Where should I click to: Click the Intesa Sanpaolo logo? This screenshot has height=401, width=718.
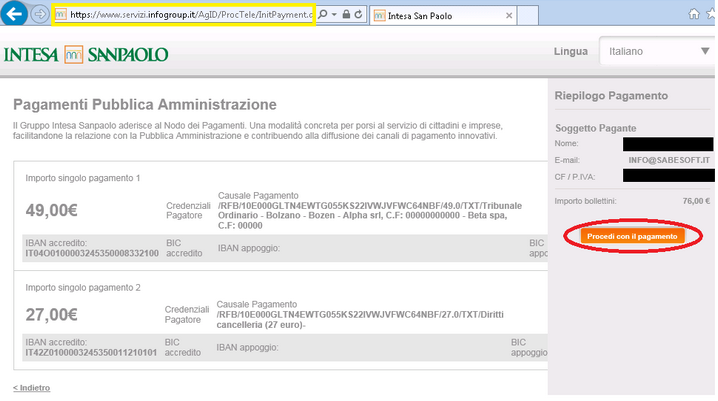pos(86,54)
